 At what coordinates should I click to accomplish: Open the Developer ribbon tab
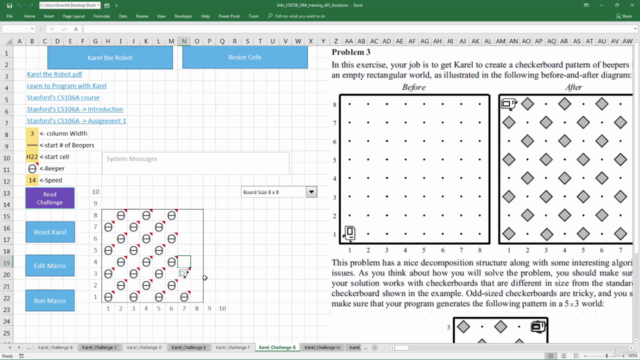pyautogui.click(x=183, y=16)
